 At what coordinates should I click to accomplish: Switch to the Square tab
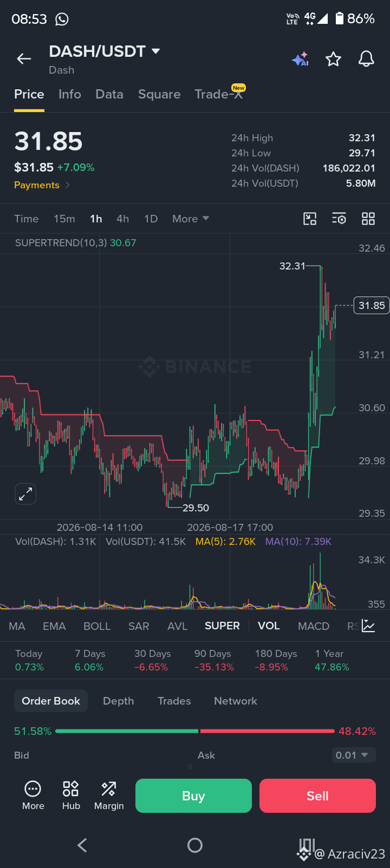coord(159,94)
